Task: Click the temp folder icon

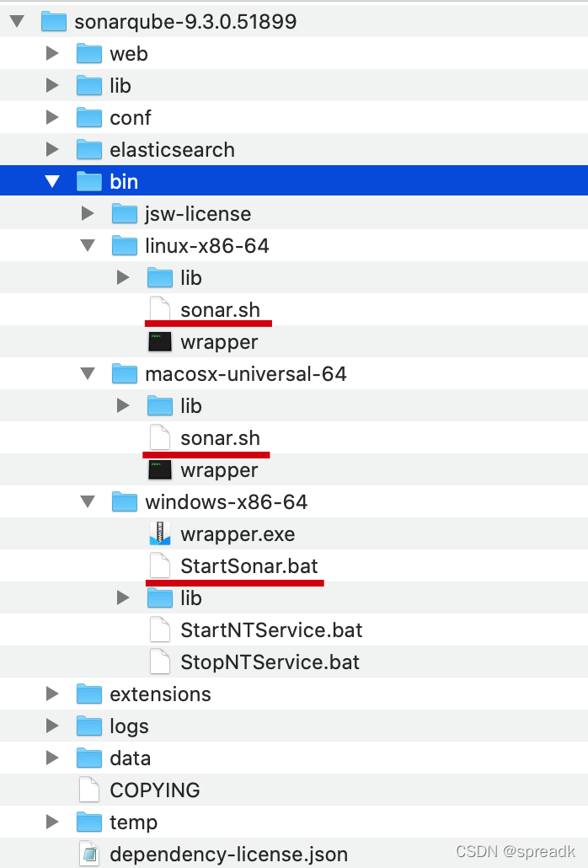Action: [89, 822]
